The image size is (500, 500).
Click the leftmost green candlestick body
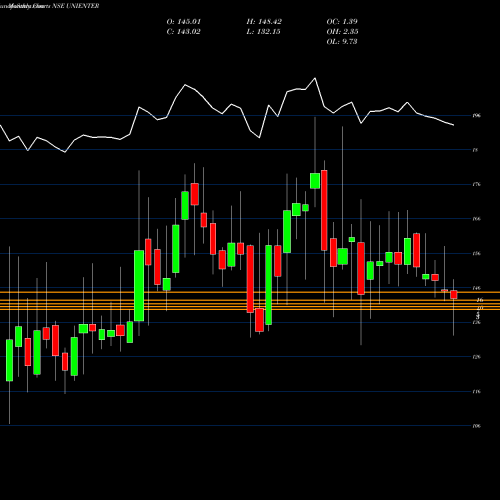click(x=9, y=360)
